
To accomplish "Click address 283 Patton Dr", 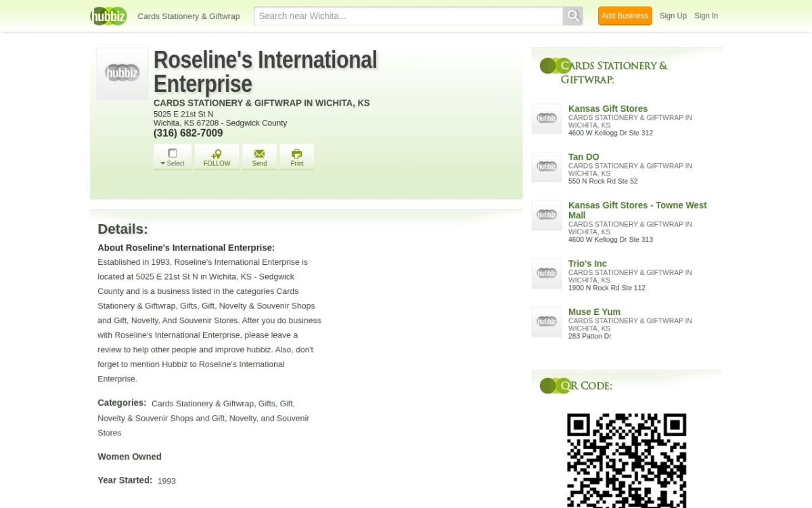I will tap(589, 336).
